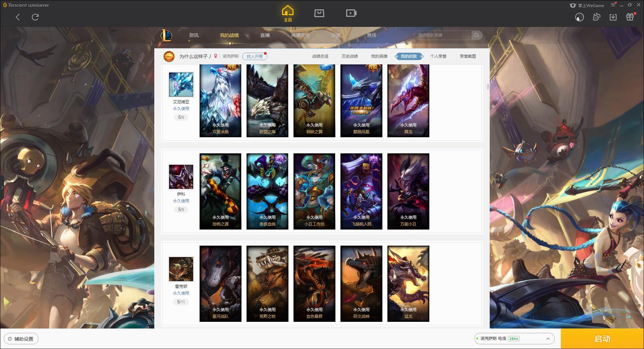Open the 荒野之咬 skin card
644x349 pixels.
pyautogui.click(x=267, y=284)
